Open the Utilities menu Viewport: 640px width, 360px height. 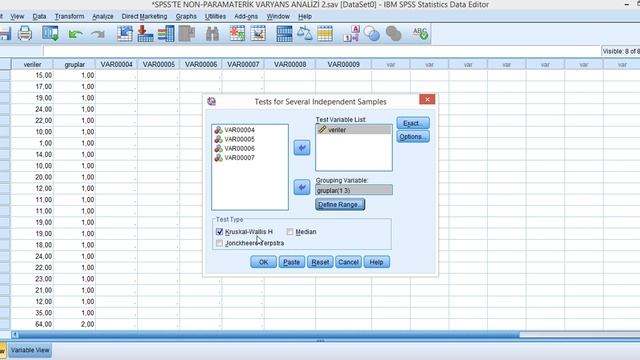215,16
